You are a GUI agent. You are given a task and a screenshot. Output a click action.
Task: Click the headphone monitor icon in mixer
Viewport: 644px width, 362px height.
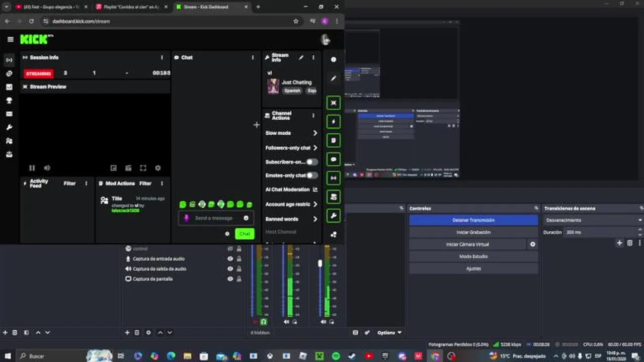263,322
